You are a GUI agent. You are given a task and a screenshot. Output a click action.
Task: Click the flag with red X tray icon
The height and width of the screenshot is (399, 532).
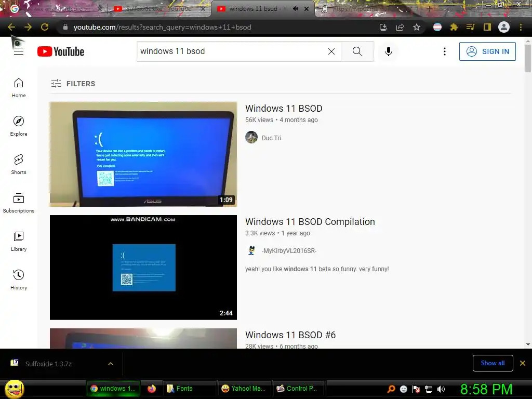click(416, 389)
